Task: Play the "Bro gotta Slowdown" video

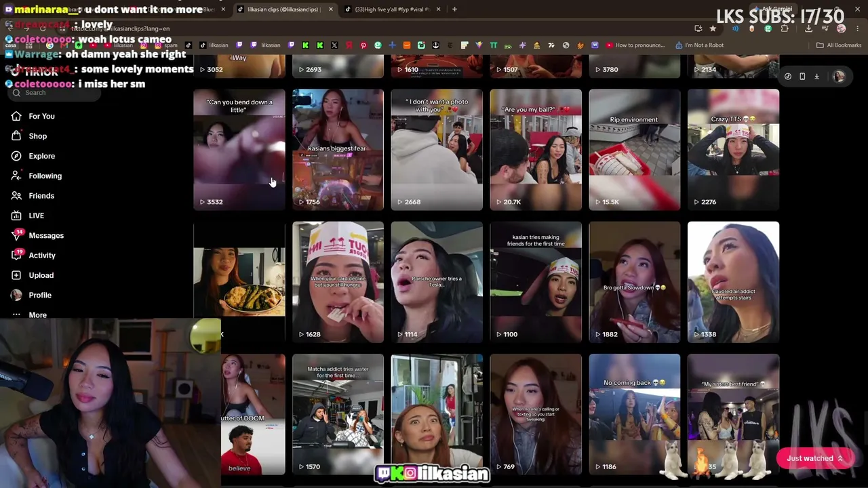Action: point(635,282)
